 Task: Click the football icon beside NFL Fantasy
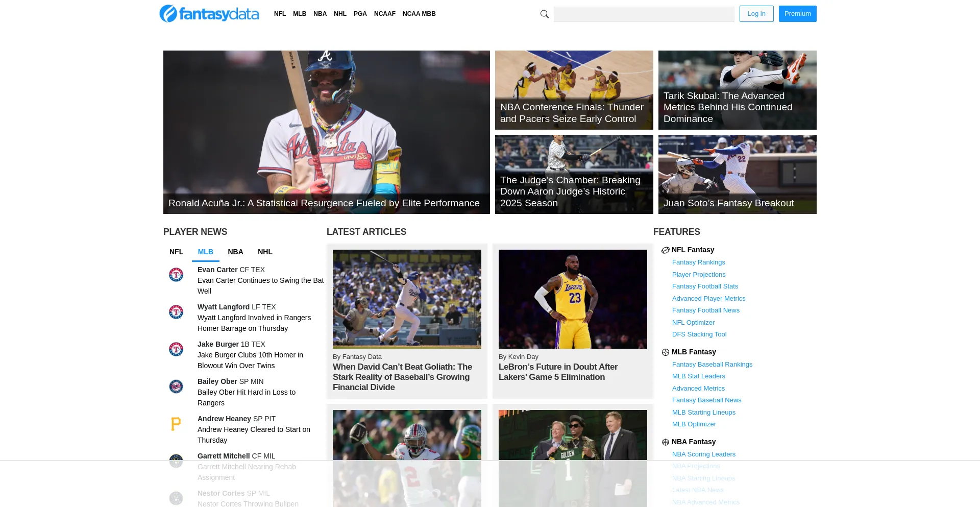click(x=665, y=250)
